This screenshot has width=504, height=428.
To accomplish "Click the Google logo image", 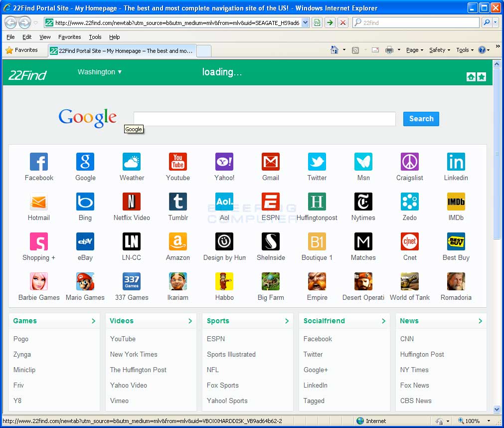I will click(87, 118).
